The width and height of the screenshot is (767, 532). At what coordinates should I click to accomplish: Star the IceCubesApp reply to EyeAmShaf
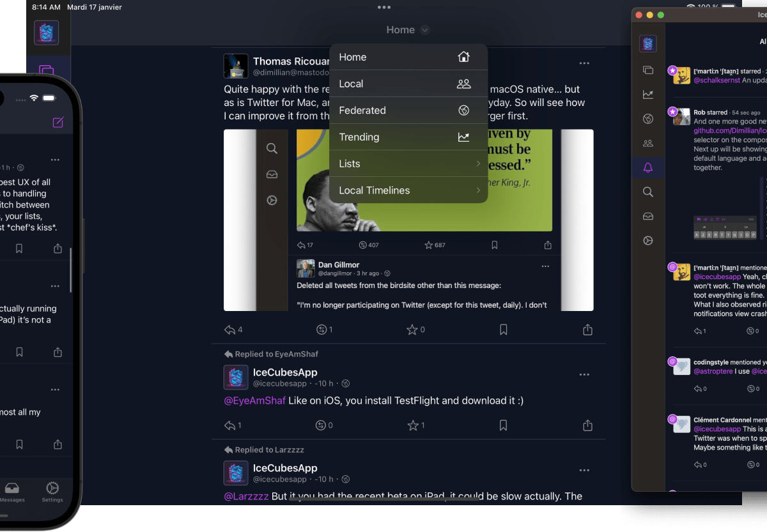coord(413,425)
